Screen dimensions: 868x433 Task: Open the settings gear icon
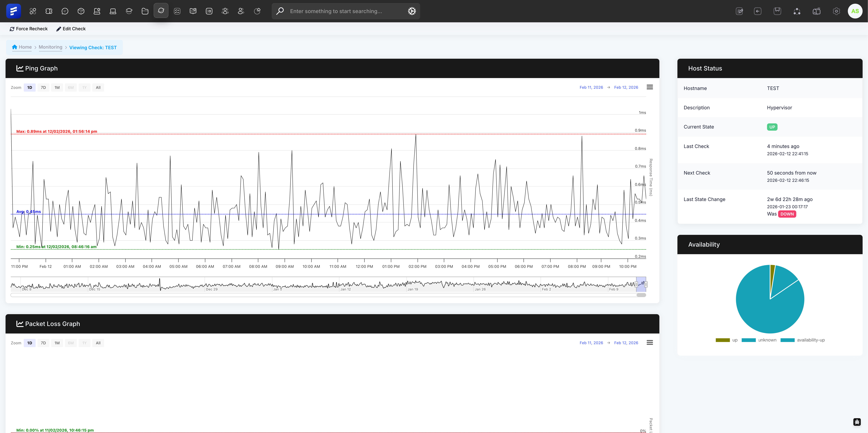836,11
